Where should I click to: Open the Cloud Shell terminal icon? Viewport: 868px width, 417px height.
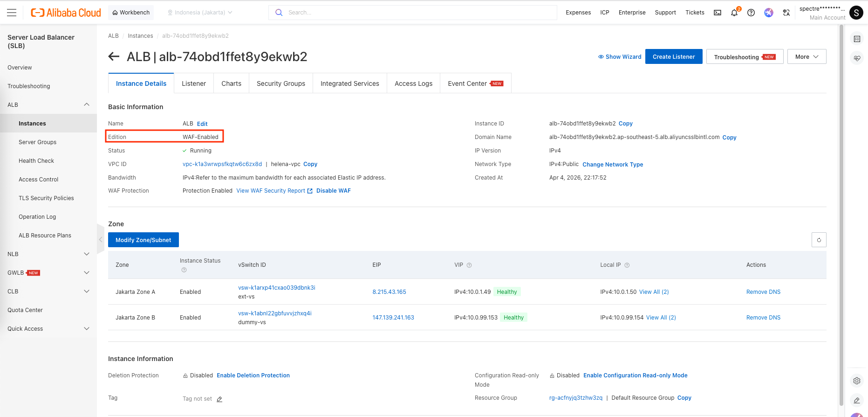[718, 13]
